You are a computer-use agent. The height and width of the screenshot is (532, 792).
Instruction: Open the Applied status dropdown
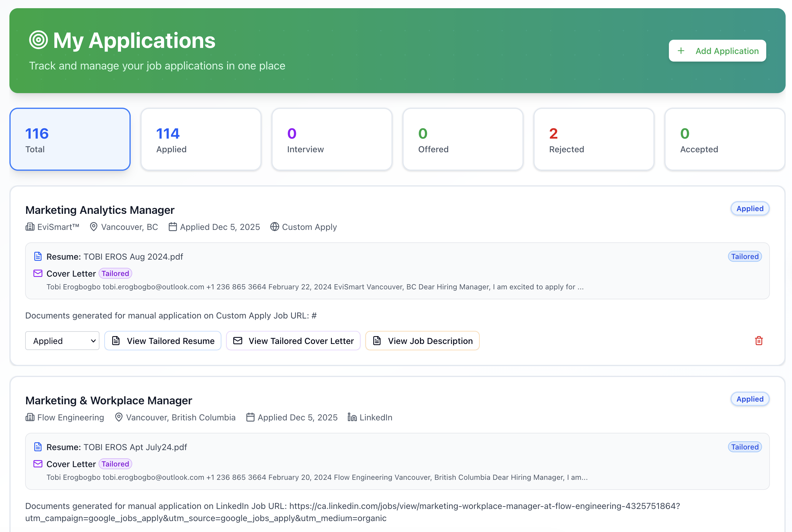pyautogui.click(x=62, y=341)
